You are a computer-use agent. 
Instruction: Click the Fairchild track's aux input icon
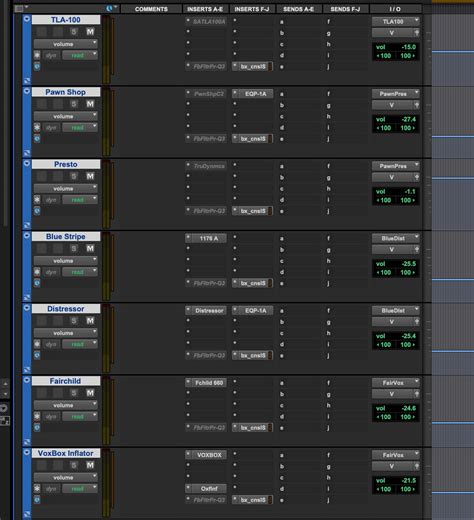tap(27, 380)
